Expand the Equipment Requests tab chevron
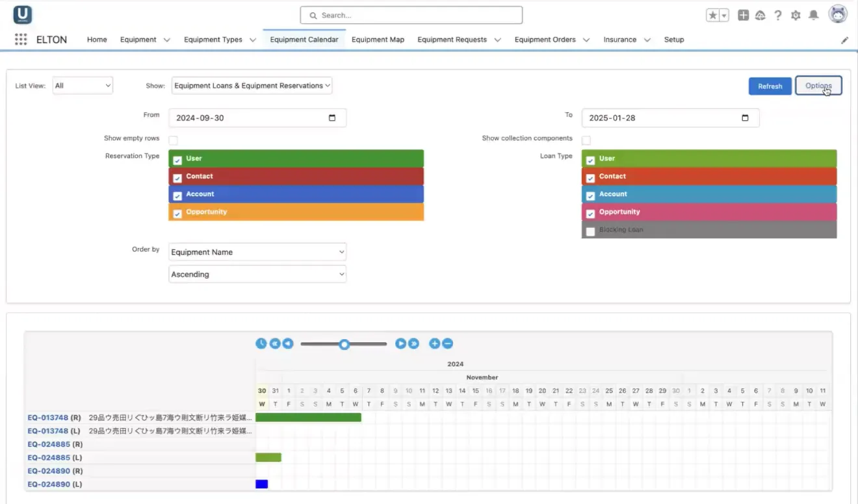The image size is (858, 504). [x=497, y=40]
